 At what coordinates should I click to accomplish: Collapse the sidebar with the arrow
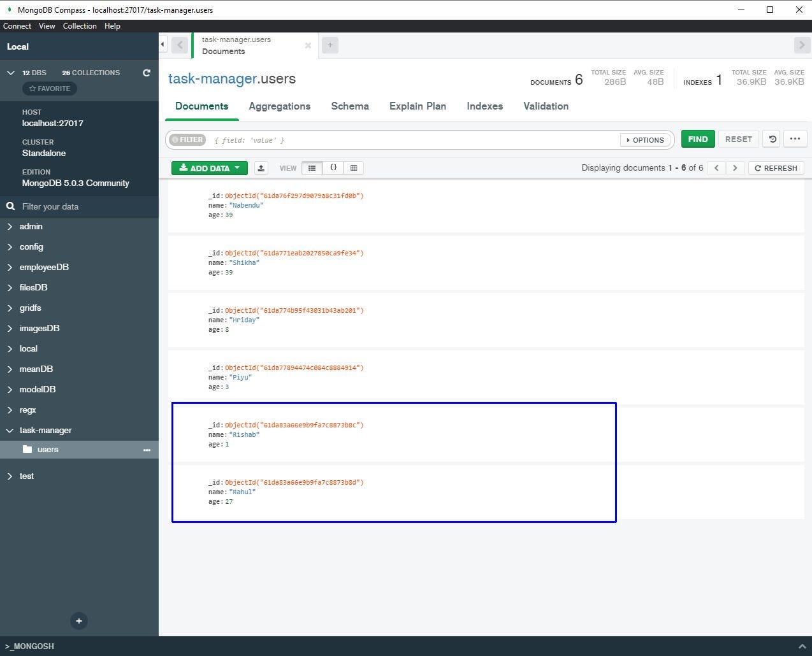163,45
